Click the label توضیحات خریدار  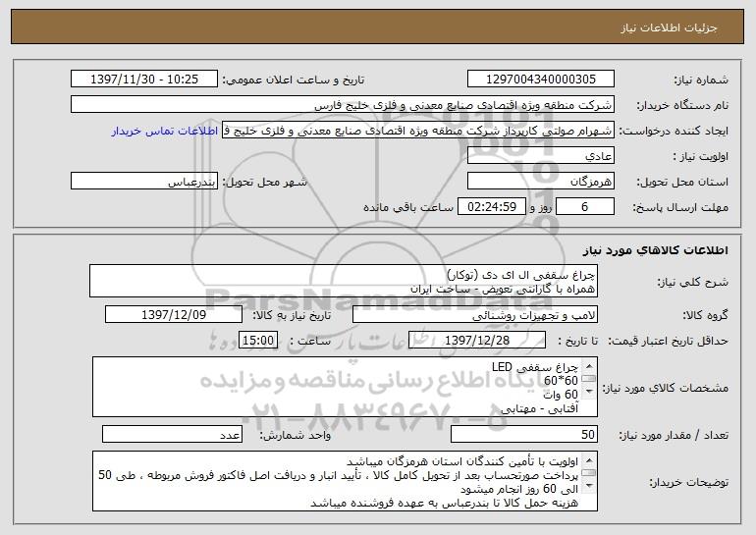(x=689, y=482)
